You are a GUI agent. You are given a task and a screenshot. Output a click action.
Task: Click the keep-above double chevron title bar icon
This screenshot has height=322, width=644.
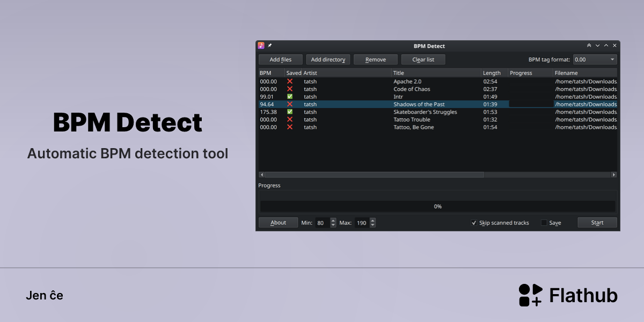point(589,46)
